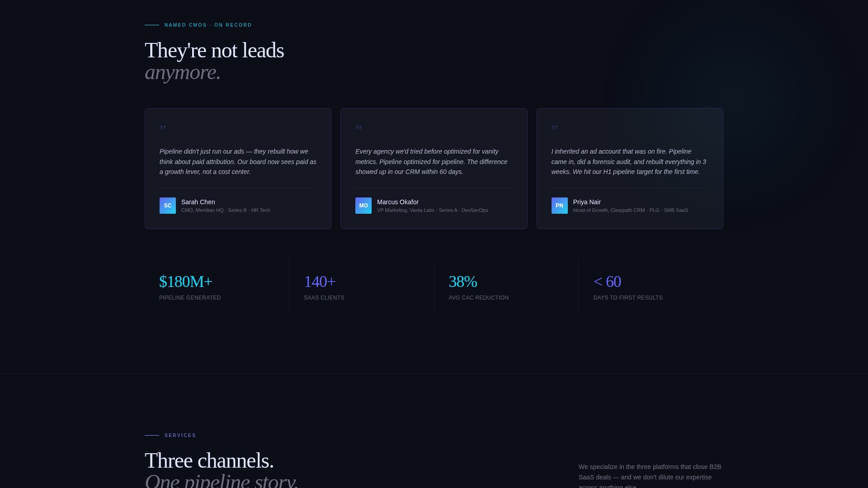Select Marcus Okafor's testimonial card
The width and height of the screenshot is (868, 488).
[434, 168]
